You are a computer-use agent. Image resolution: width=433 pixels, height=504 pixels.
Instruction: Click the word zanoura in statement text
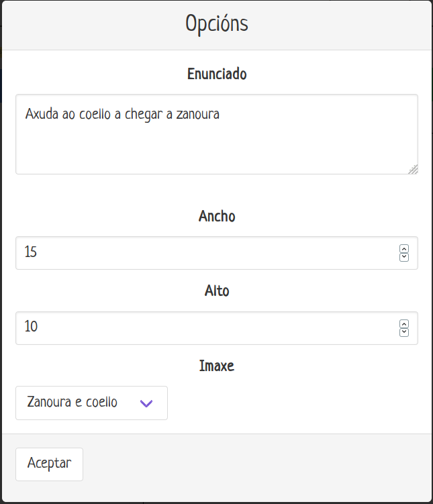[197, 115]
